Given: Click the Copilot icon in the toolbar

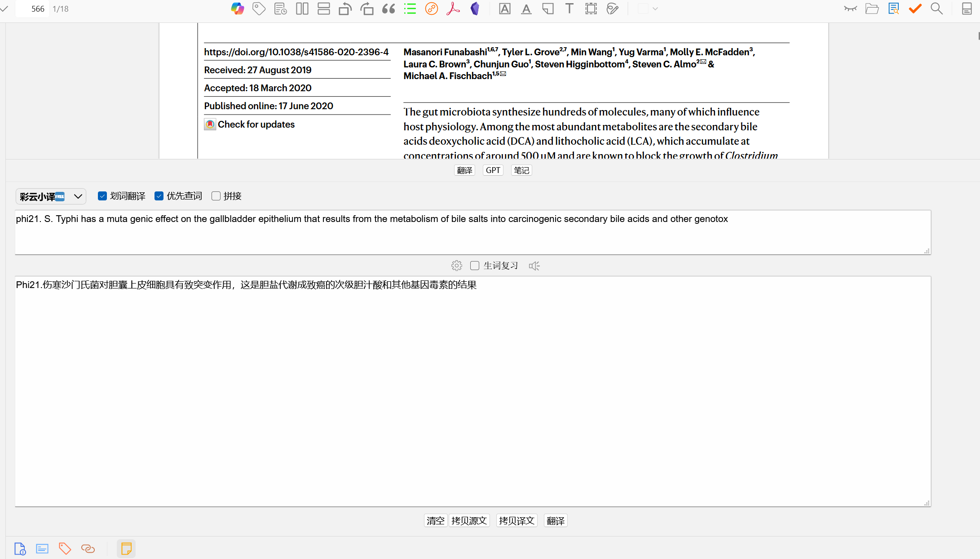Looking at the screenshot, I should [237, 9].
